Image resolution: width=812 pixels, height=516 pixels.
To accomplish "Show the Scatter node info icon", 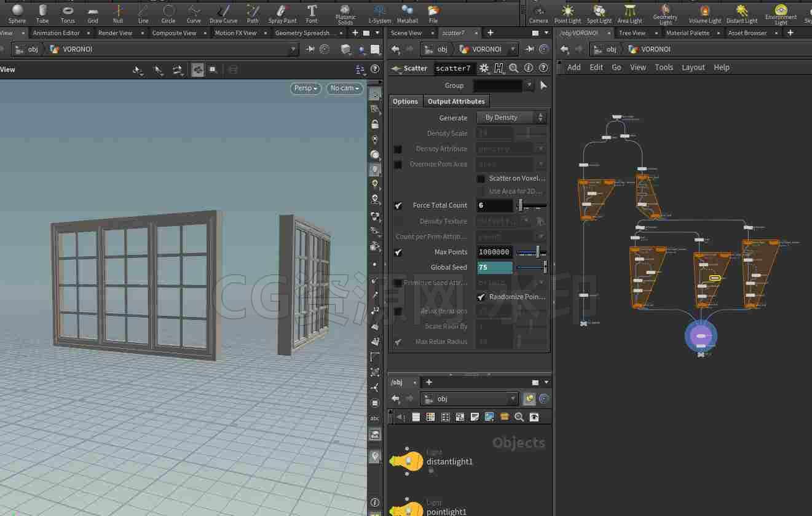I will tap(529, 68).
